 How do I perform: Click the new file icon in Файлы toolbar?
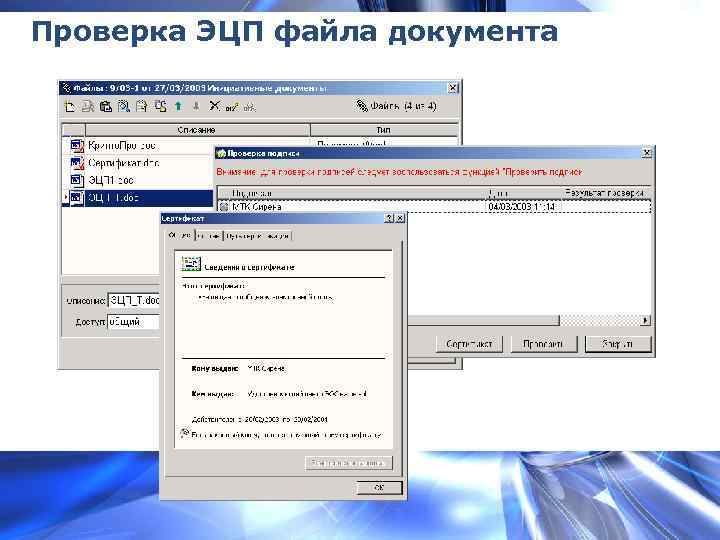69,107
